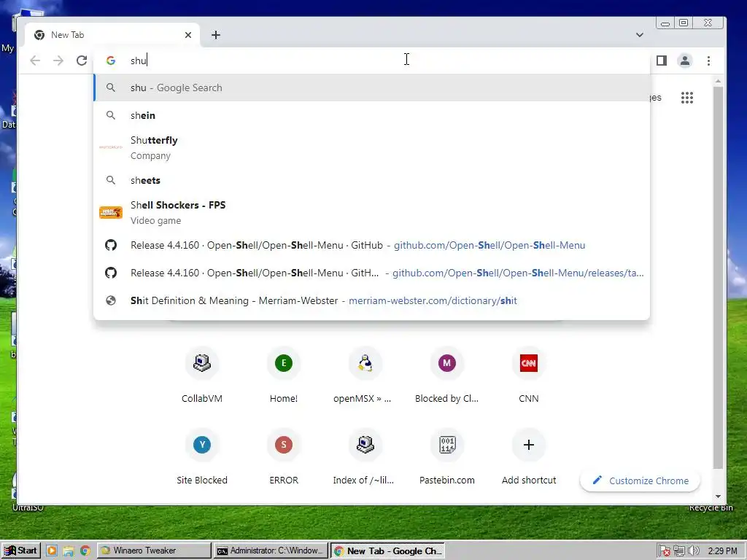Pick the Shell Shockers - FPS suggestion

click(x=371, y=212)
